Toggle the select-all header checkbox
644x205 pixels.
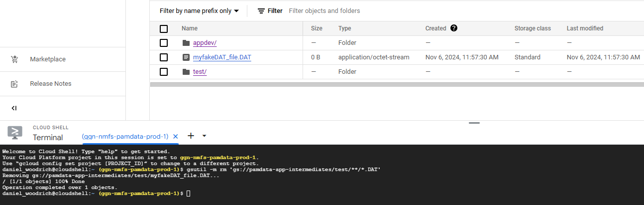(164, 29)
